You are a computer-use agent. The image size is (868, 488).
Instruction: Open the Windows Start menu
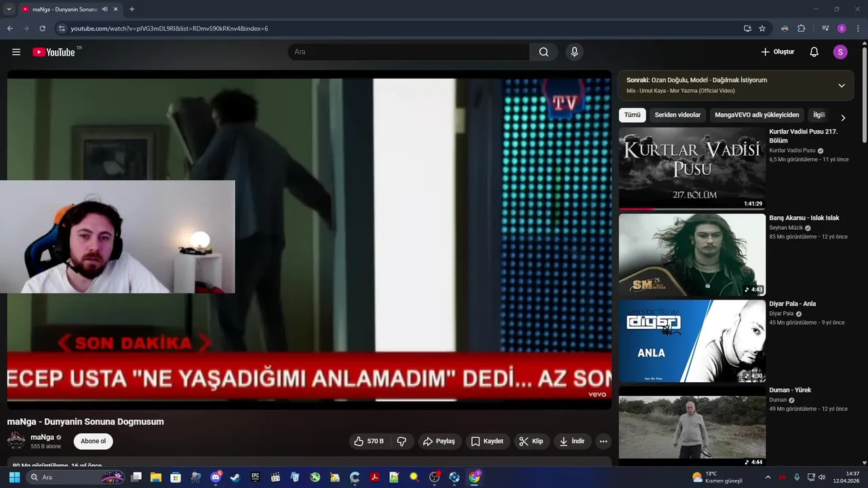click(14, 477)
